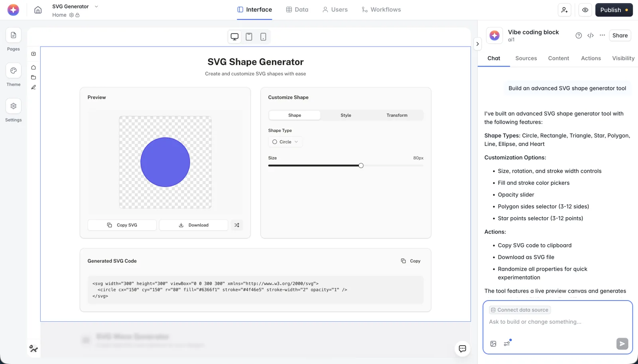
Task: Select the Sources tab
Action: click(526, 58)
